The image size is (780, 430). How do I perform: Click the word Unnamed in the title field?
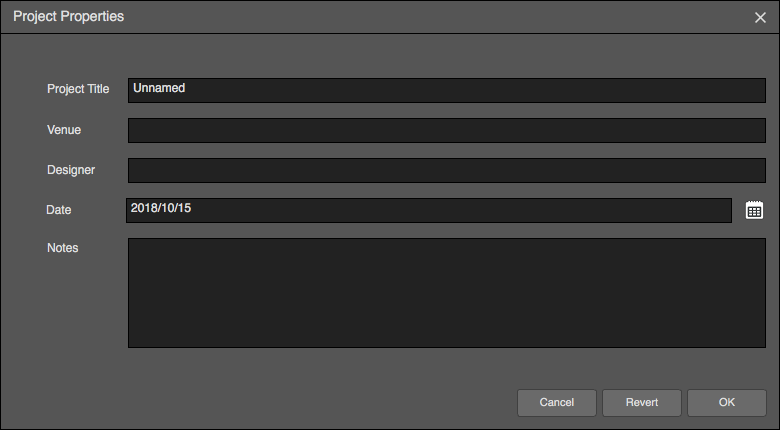tap(159, 88)
